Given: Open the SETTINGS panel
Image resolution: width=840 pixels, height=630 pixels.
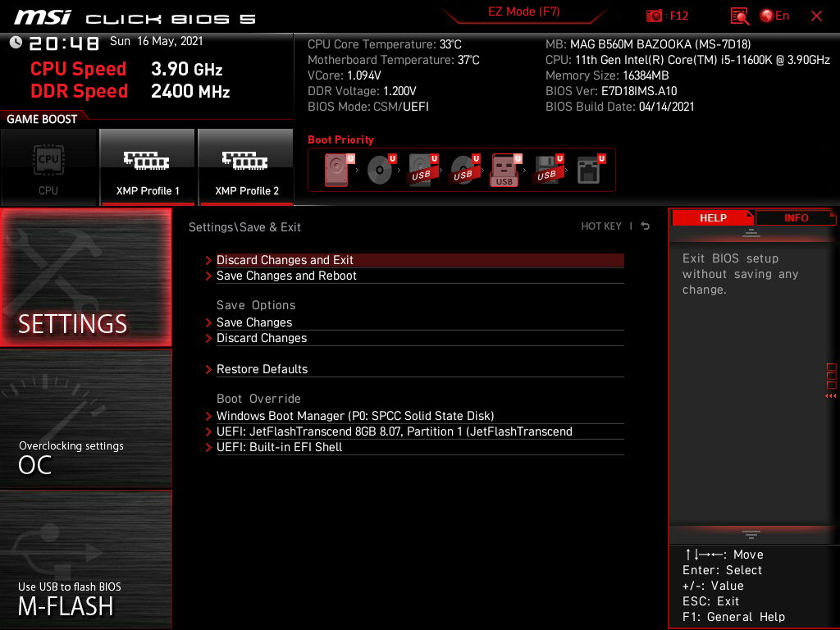Looking at the screenshot, I should [x=85, y=277].
